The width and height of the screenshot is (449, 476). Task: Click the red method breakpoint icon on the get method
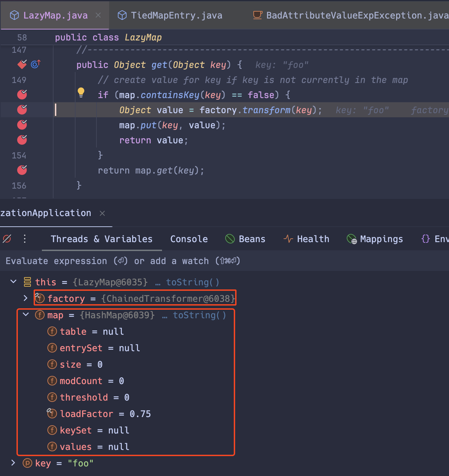[x=22, y=64]
